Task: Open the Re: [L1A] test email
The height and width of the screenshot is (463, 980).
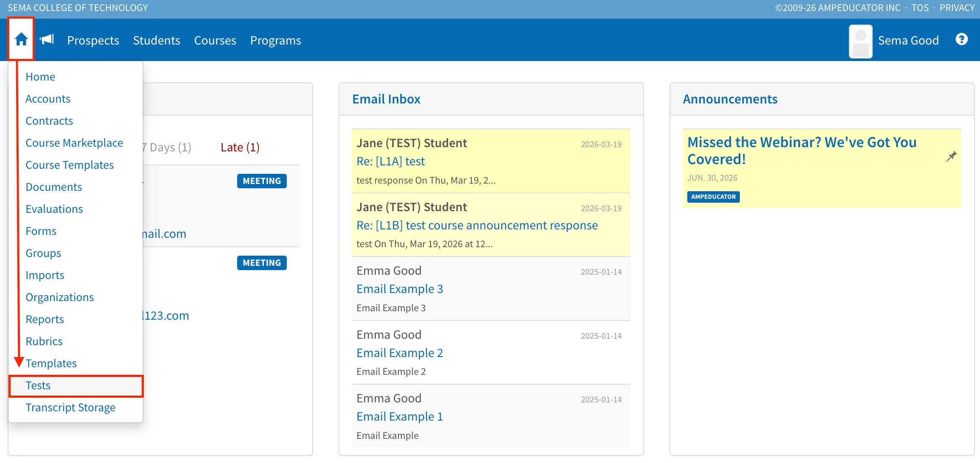Action: 390,161
